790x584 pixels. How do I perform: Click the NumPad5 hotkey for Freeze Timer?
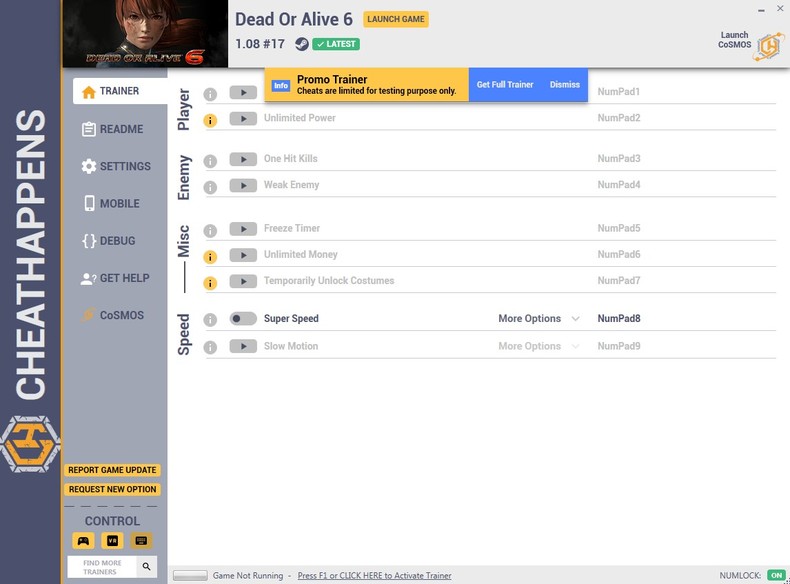619,228
